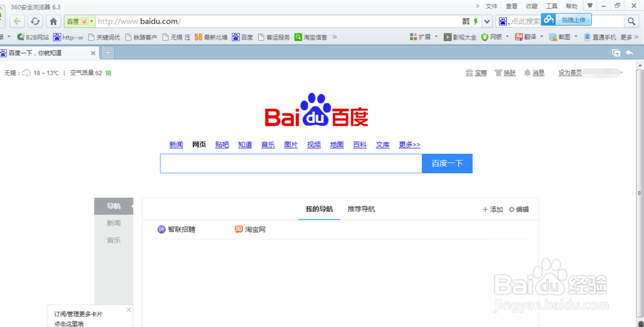Image resolution: width=644 pixels, height=327 pixels.
Task: Click the 直通手机 phone plugin
Action: tap(600, 37)
